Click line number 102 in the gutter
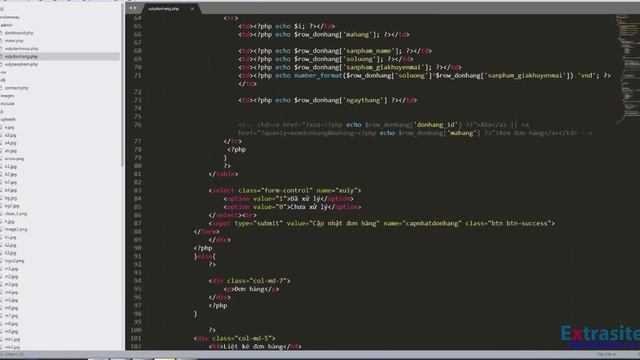The width and height of the screenshot is (640, 360). tap(136, 346)
